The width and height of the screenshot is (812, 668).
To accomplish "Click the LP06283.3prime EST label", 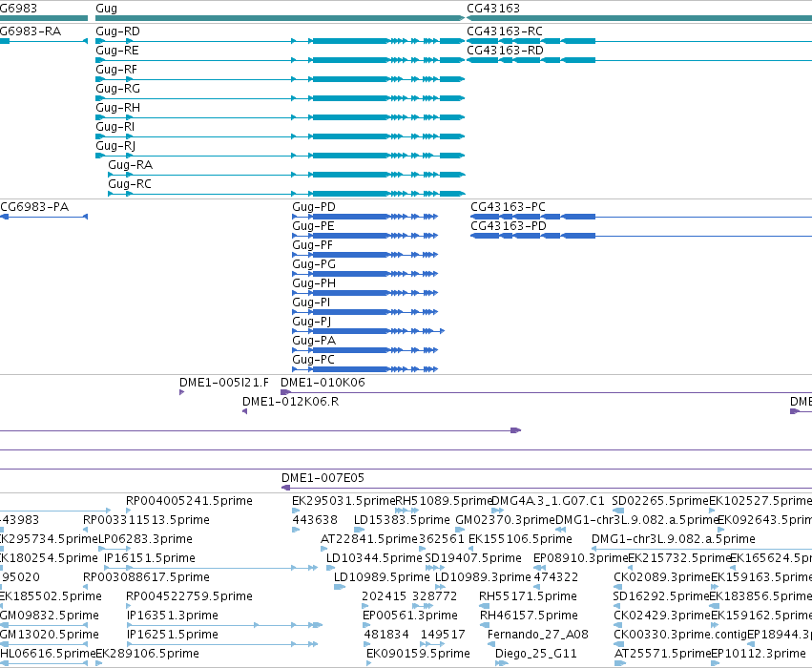I will pyautogui.click(x=145, y=539).
